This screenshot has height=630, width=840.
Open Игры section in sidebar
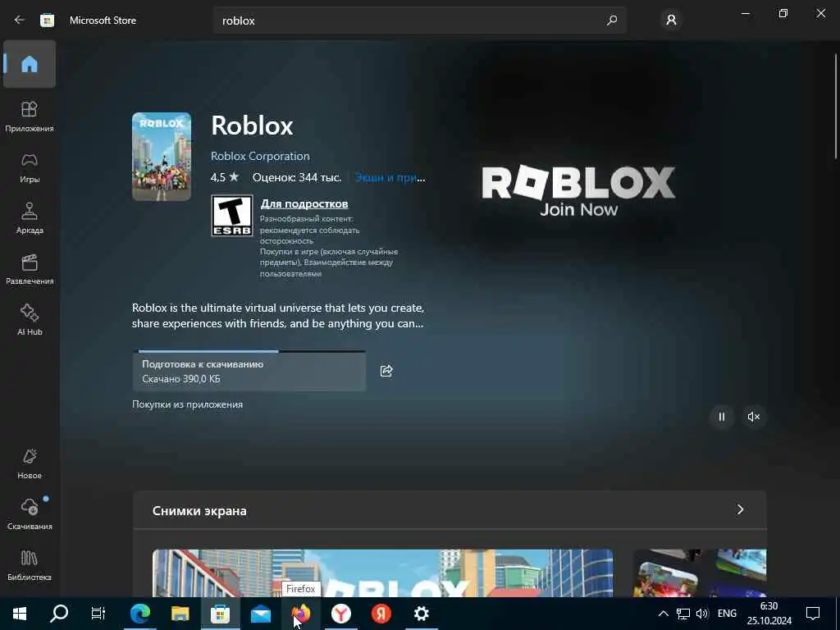coord(30,167)
